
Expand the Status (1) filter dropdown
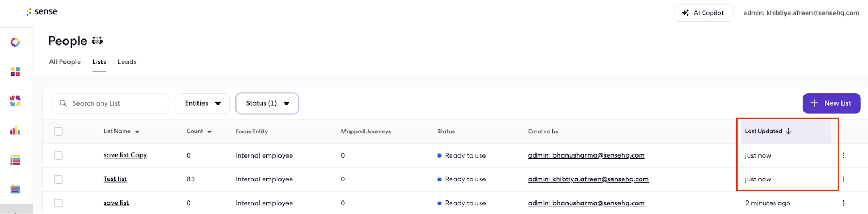pos(267,103)
